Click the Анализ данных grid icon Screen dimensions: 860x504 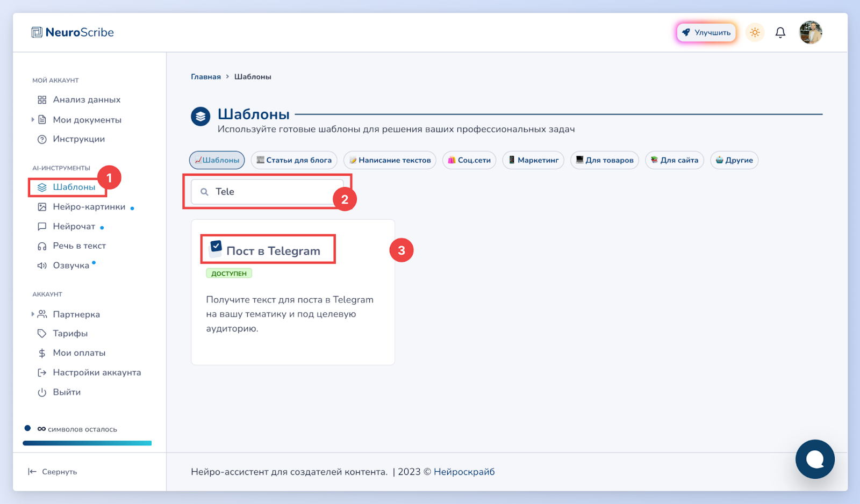42,100
